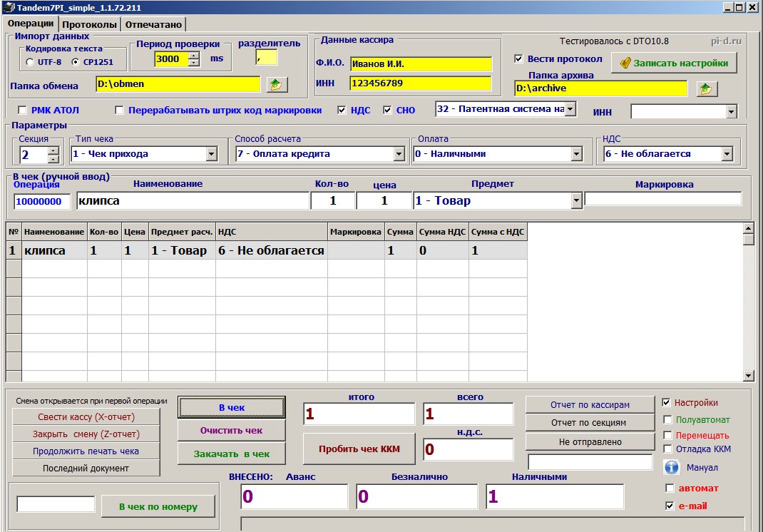The width and height of the screenshot is (763, 532).
Task: Enable the Полуавтомат checkbox
Action: coord(667,419)
